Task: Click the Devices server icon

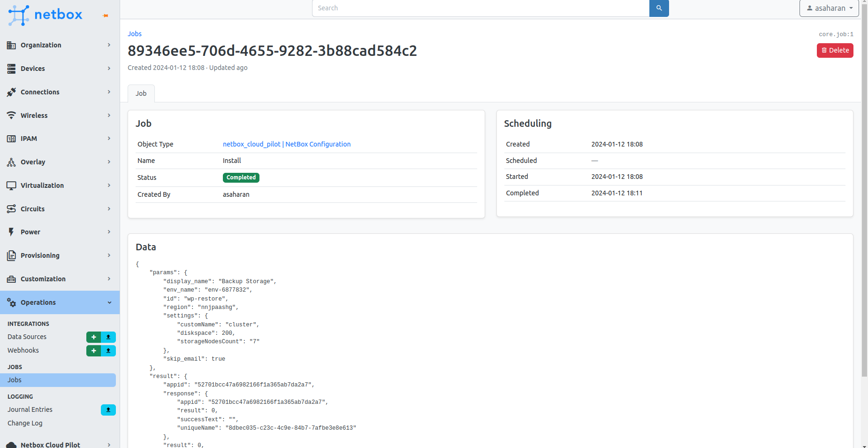Action: (11, 69)
